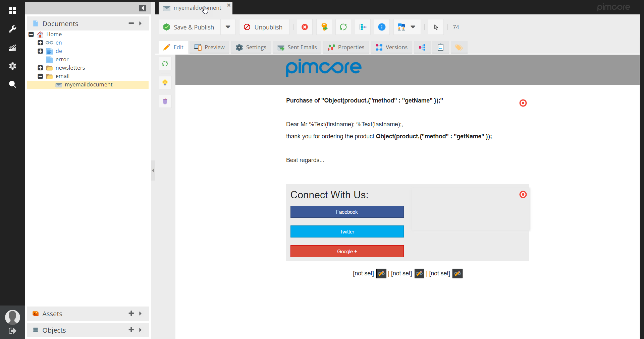Collapse the left tree panel
Viewport: 644px width, 339px height.
[143, 8]
